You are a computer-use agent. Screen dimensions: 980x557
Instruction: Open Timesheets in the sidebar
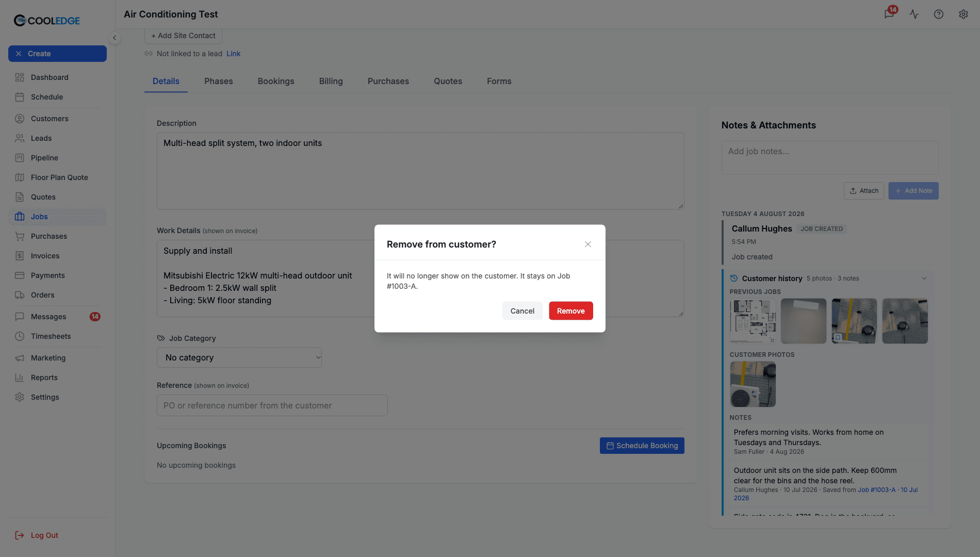coord(57,336)
